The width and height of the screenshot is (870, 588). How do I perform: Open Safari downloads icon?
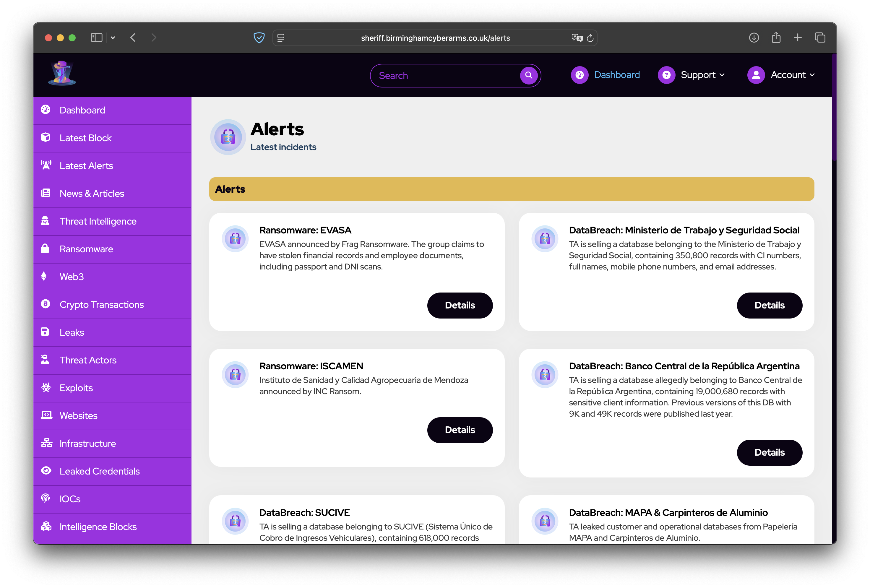(754, 38)
